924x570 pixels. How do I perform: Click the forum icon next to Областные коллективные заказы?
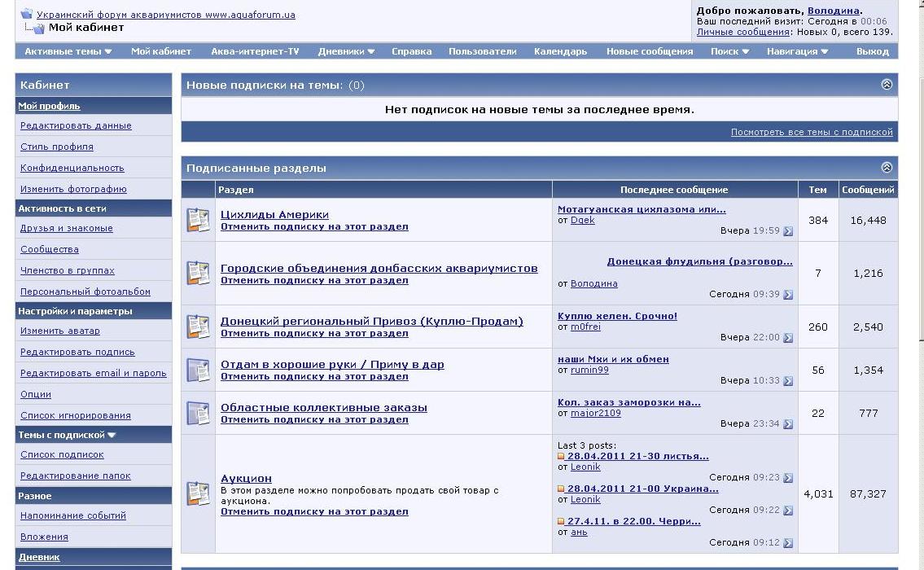pos(198,413)
